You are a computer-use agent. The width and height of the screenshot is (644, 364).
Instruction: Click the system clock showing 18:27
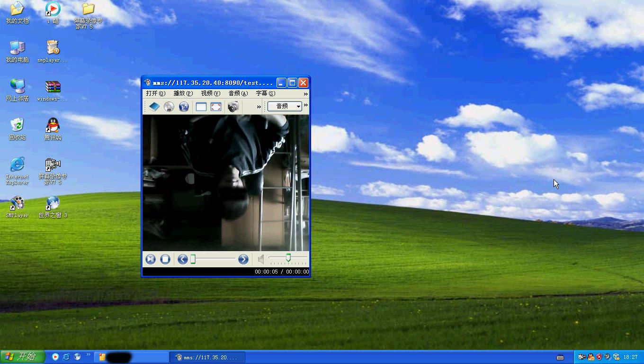point(630,357)
